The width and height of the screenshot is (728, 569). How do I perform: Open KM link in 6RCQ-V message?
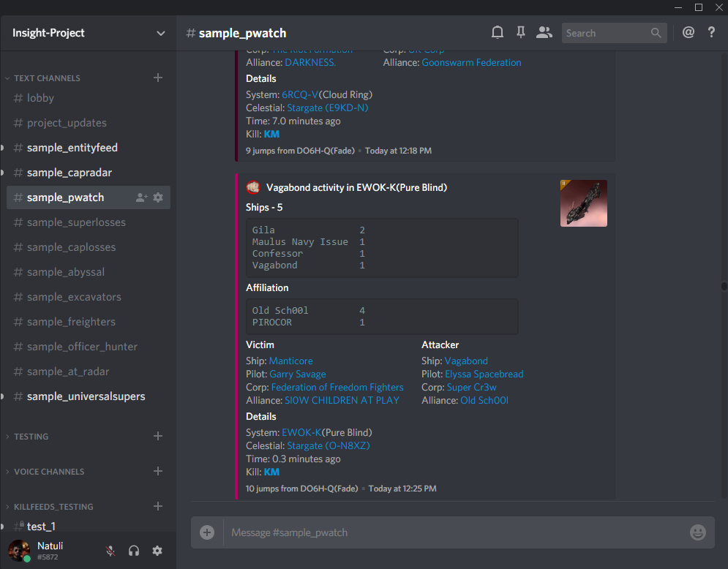point(271,134)
